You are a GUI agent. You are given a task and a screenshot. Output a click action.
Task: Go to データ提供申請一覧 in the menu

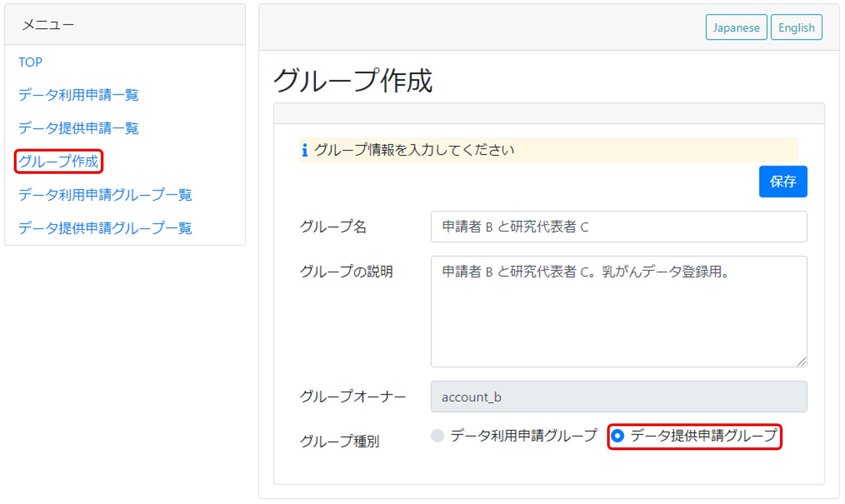coord(78,128)
